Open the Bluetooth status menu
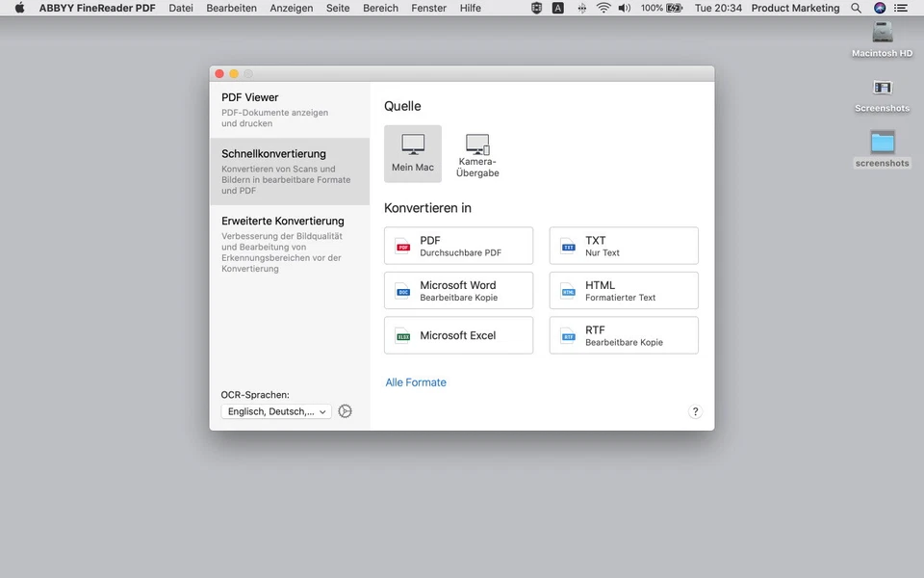924x578 pixels. 581,8
